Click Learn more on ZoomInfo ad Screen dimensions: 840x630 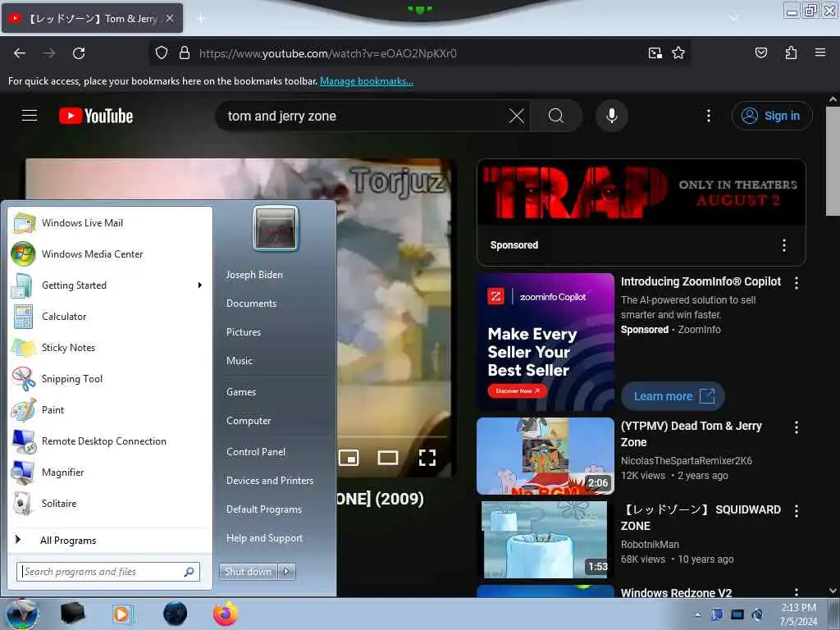click(x=673, y=396)
